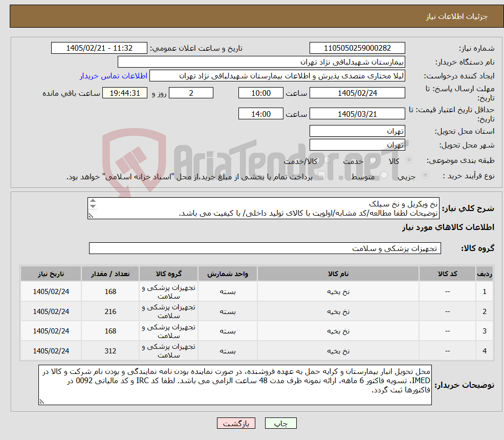
Task: Click buyer name field بیمارستان شهیدلبافی نژاد
Action: click(261, 62)
